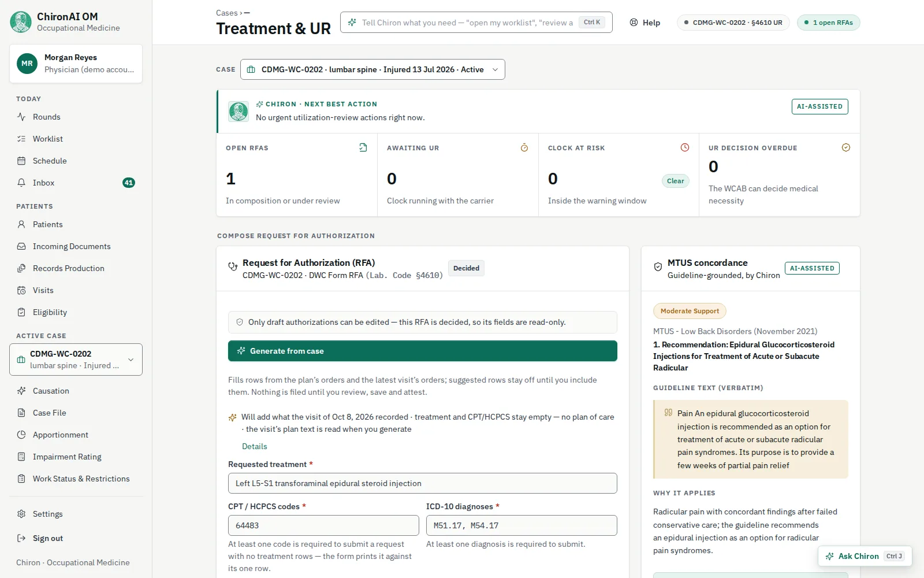This screenshot has height=578, width=924.
Task: Expand the active case CDMG-WC-0202 selector
Action: click(76, 360)
